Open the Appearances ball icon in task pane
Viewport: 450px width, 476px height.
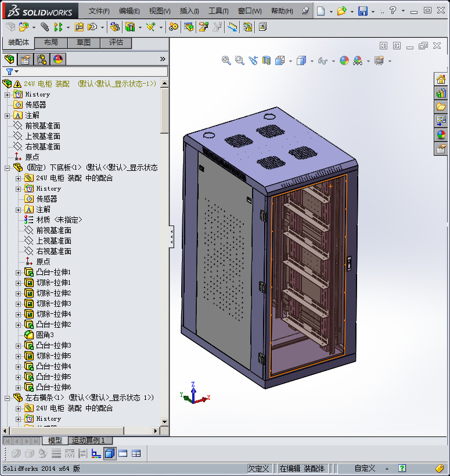[441, 134]
